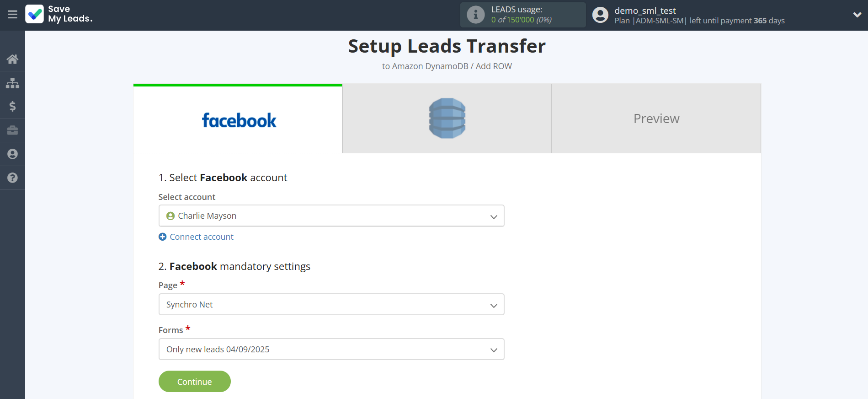Open the Select account dropdown showing Charlie Mayson
The height and width of the screenshot is (399, 868).
point(331,216)
